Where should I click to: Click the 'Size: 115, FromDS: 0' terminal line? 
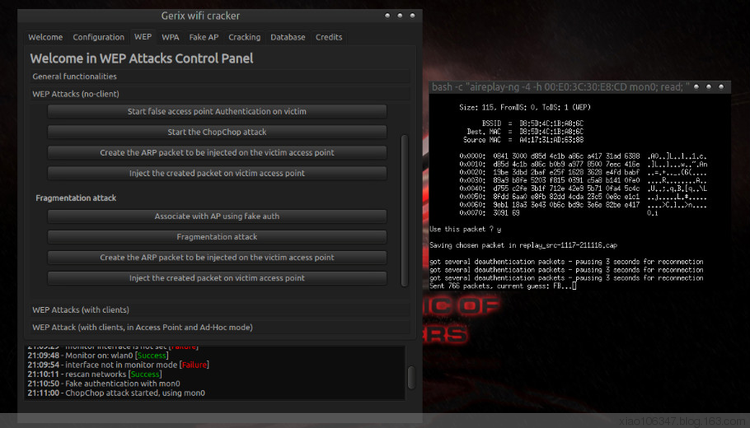pyautogui.click(x=525, y=107)
